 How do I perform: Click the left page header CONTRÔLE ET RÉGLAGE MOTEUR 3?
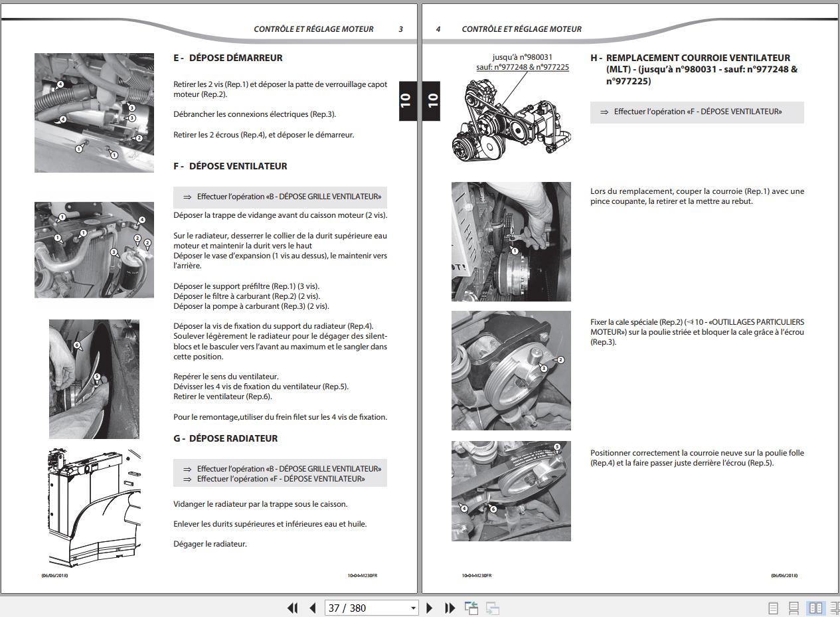point(329,29)
